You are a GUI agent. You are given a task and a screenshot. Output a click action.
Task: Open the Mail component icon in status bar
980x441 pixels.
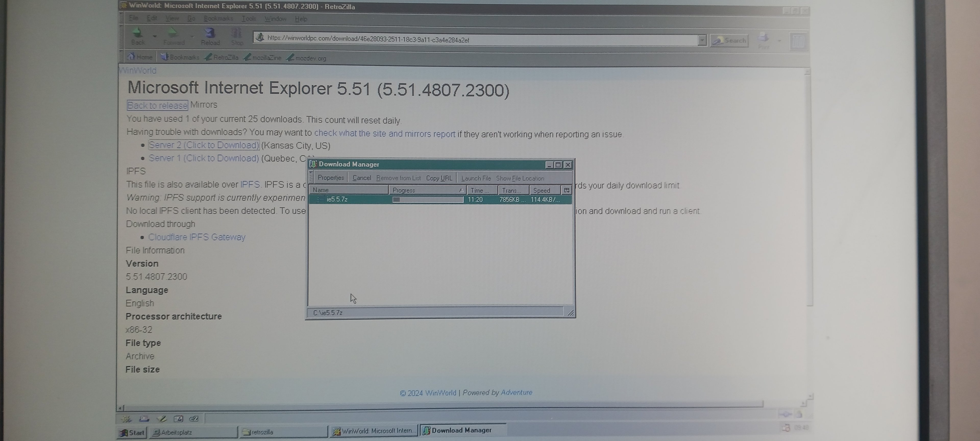[144, 419]
